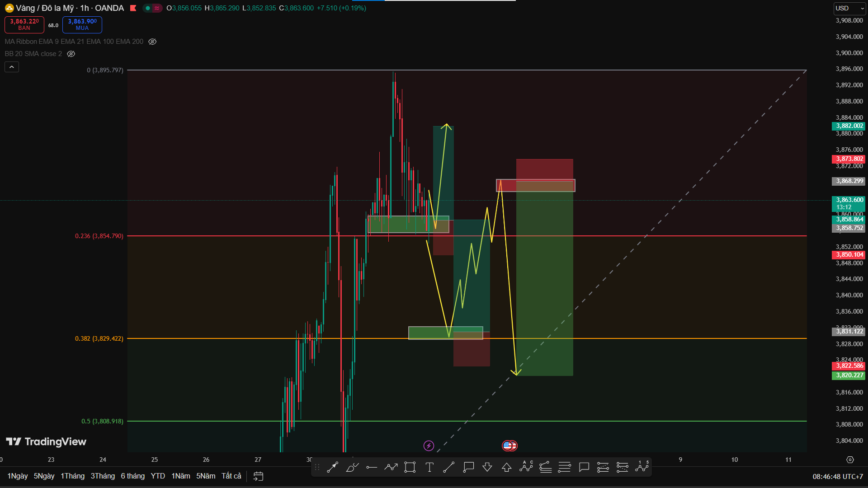Select the callout annotation tool
868x488 pixels.
pyautogui.click(x=468, y=467)
